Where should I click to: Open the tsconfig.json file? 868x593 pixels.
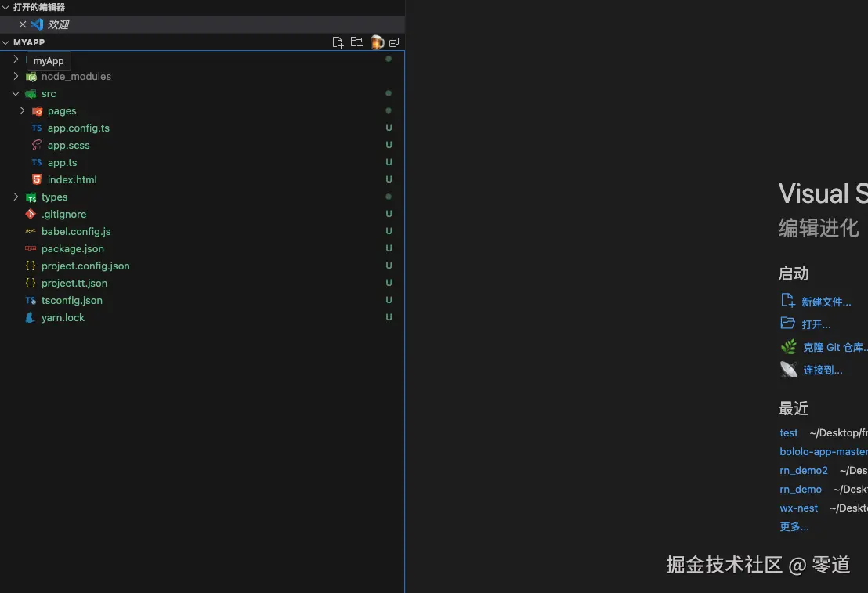[203, 300]
